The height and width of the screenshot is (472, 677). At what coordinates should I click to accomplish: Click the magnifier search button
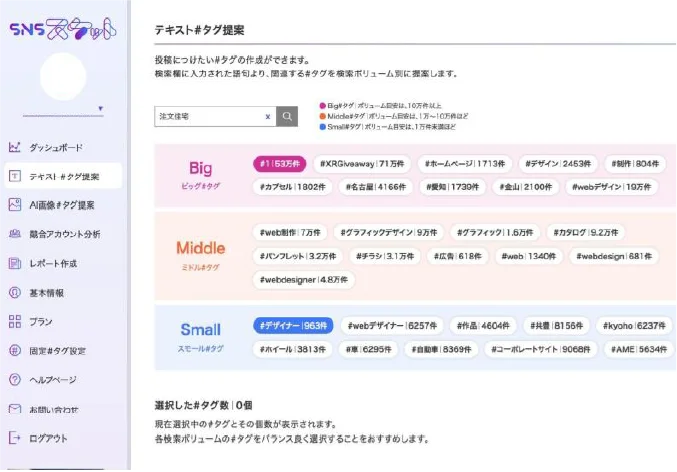pyautogui.click(x=287, y=116)
